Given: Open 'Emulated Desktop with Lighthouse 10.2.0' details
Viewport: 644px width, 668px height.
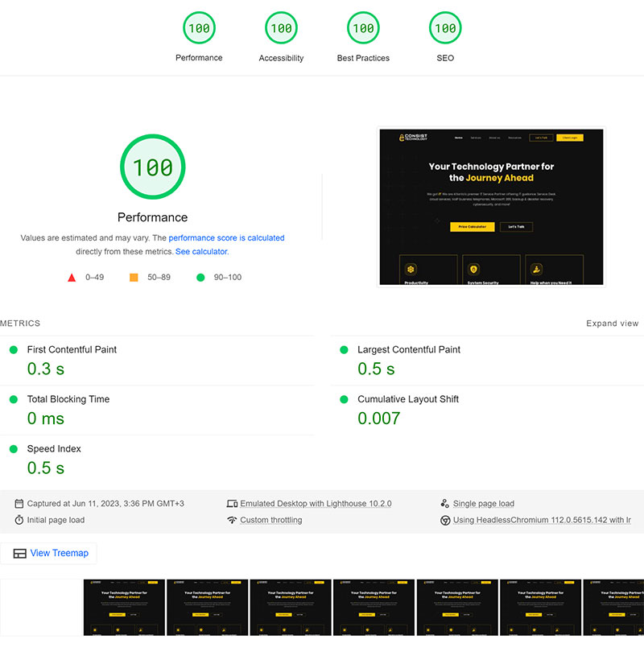Looking at the screenshot, I should coord(316,504).
